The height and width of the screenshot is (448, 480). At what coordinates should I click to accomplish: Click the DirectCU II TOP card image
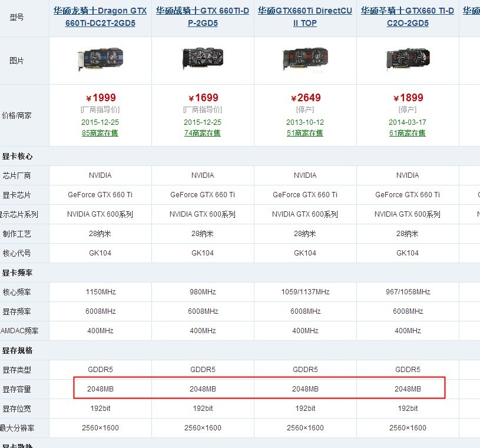click(305, 59)
